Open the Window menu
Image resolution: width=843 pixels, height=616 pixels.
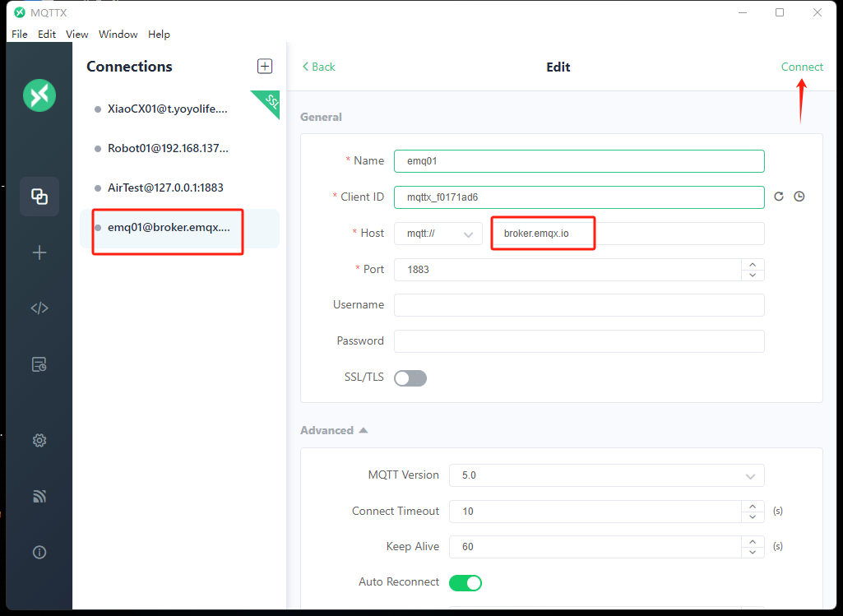coord(118,34)
